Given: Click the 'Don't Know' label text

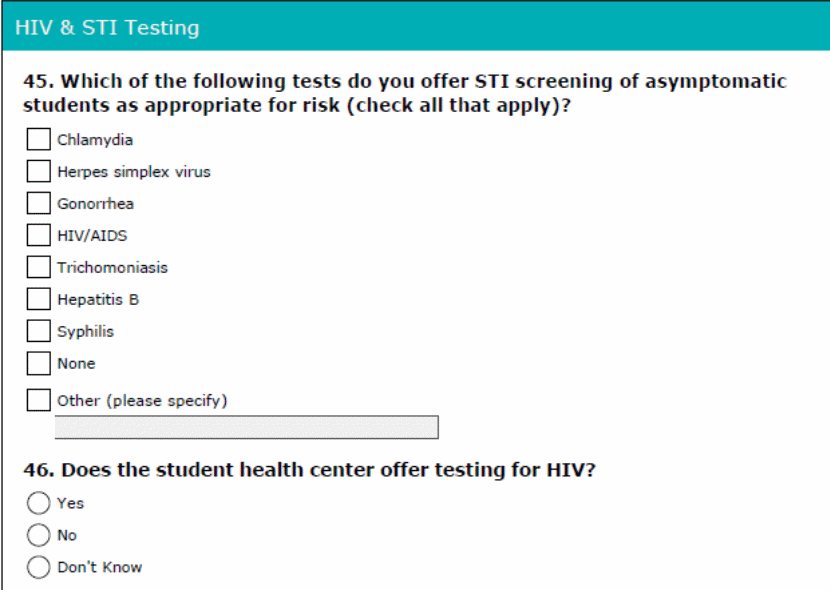Looking at the screenshot, I should click(x=99, y=567).
